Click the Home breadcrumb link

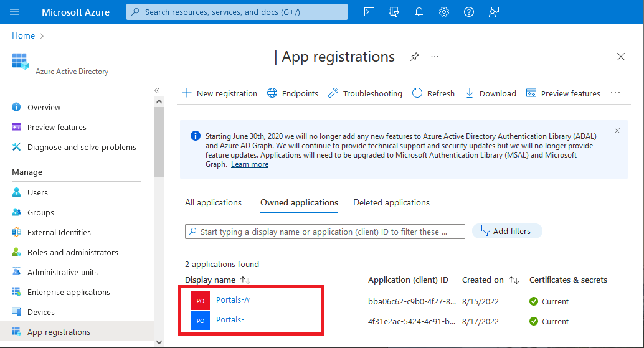[24, 35]
